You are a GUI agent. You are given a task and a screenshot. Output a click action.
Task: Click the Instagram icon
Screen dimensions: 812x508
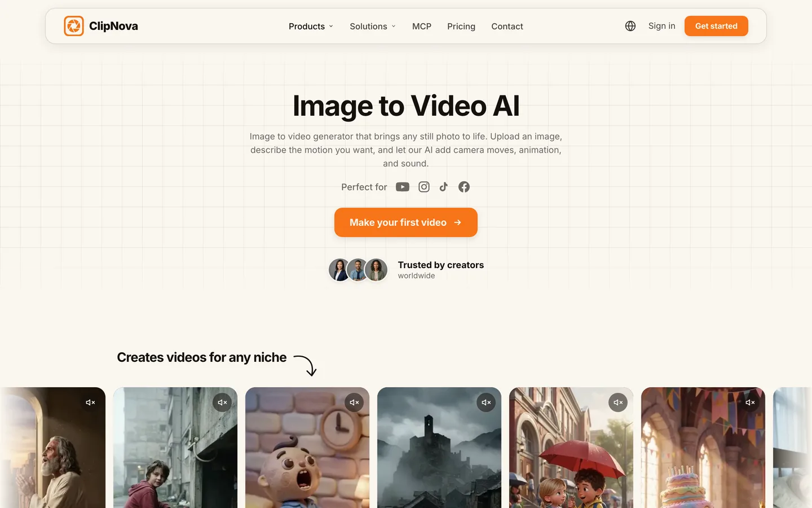(x=424, y=187)
